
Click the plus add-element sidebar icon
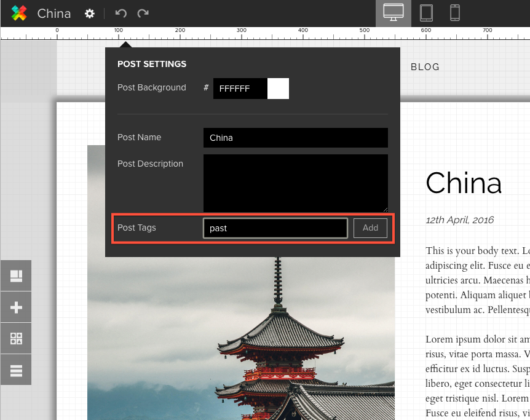point(16,307)
